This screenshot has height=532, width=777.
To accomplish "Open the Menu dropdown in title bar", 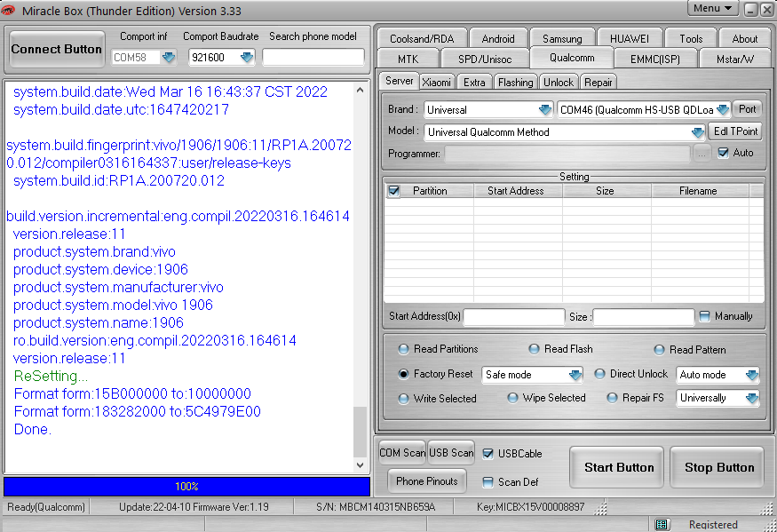I will (712, 8).
